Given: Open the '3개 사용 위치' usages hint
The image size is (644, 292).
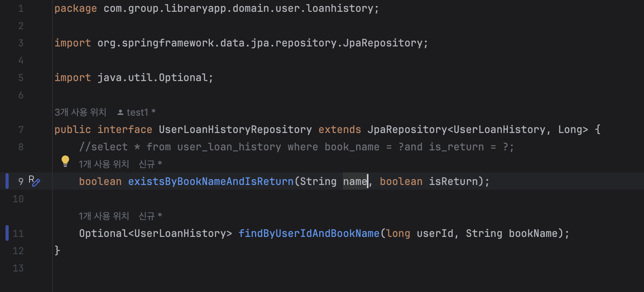Looking at the screenshot, I should pos(80,112).
